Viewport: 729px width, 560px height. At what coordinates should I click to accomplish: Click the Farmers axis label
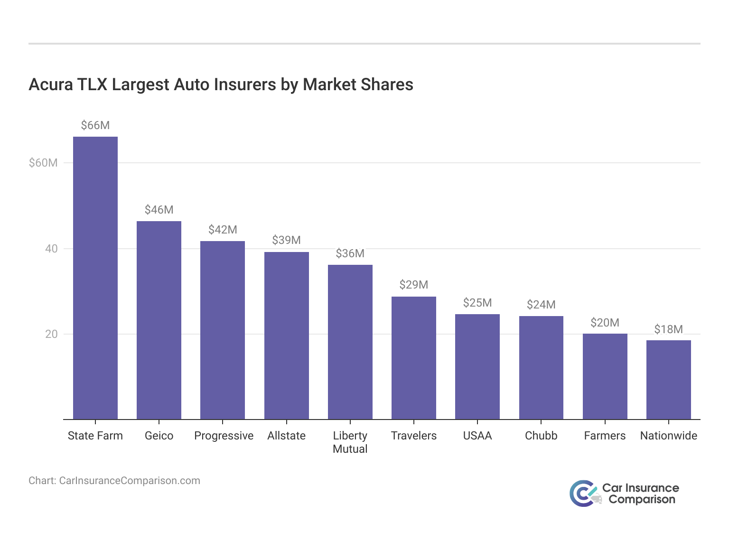[605, 436]
